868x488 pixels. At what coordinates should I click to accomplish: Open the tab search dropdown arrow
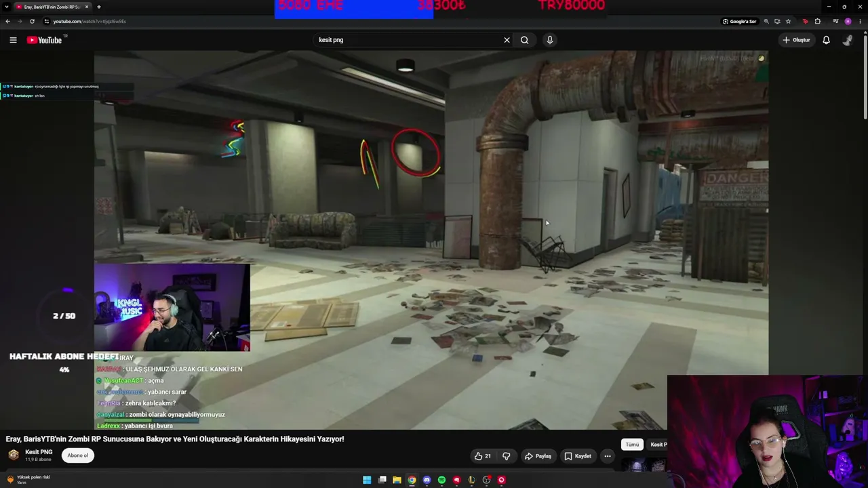pyautogui.click(x=6, y=7)
